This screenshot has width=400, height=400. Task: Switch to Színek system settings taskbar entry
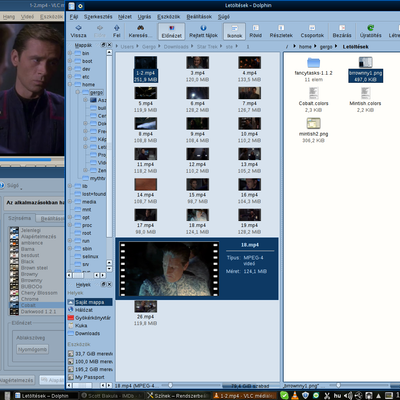tap(178, 396)
